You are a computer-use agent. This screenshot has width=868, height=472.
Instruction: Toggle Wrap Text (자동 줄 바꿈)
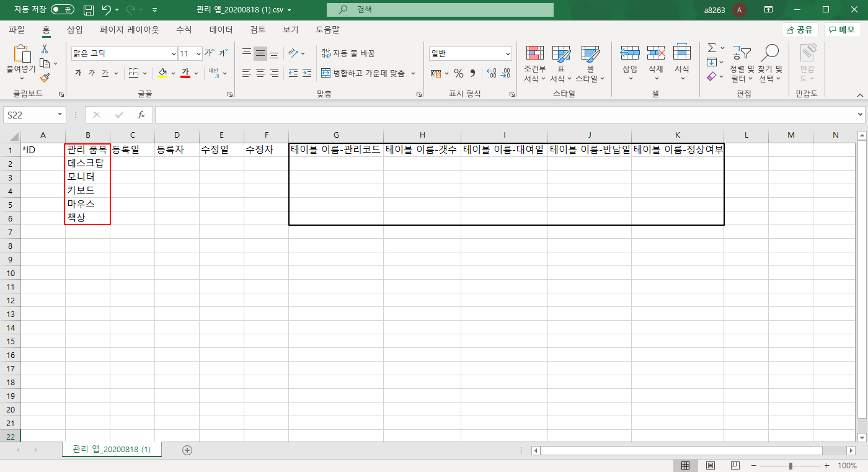coord(348,53)
